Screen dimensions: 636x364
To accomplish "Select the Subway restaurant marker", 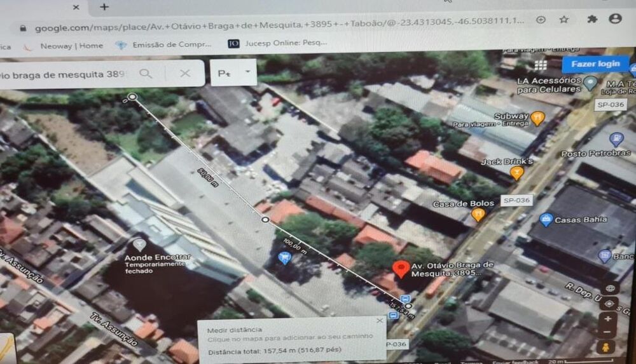I will (x=537, y=117).
